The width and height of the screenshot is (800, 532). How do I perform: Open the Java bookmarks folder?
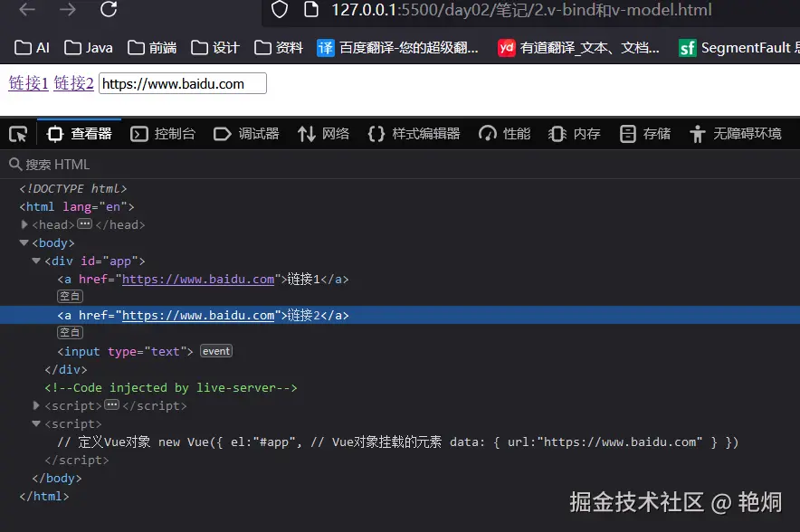coord(89,48)
